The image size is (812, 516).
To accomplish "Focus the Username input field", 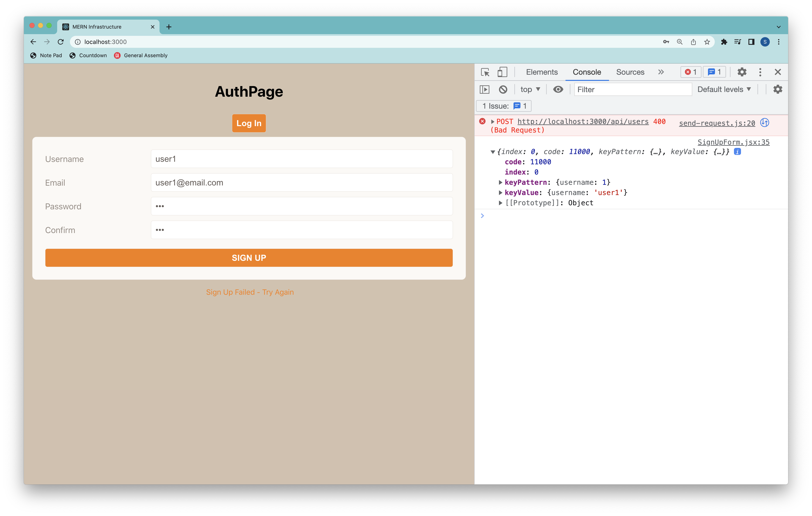I will (302, 159).
